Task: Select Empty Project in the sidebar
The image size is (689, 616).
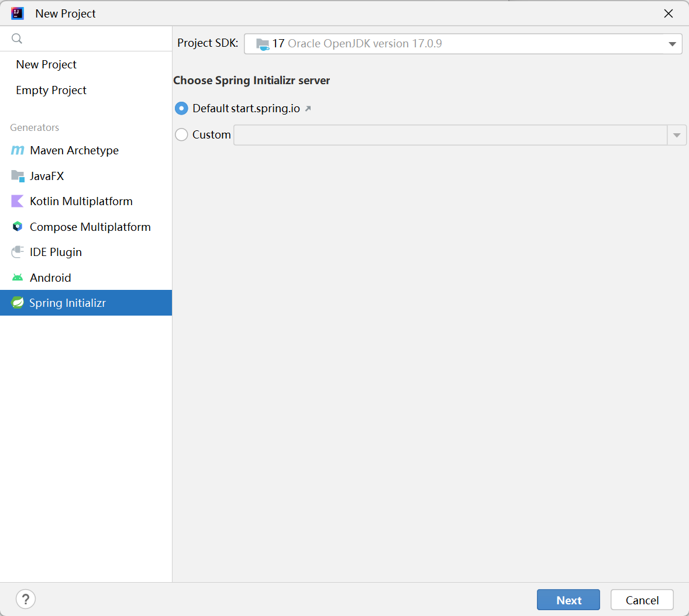Action: [x=85, y=90]
